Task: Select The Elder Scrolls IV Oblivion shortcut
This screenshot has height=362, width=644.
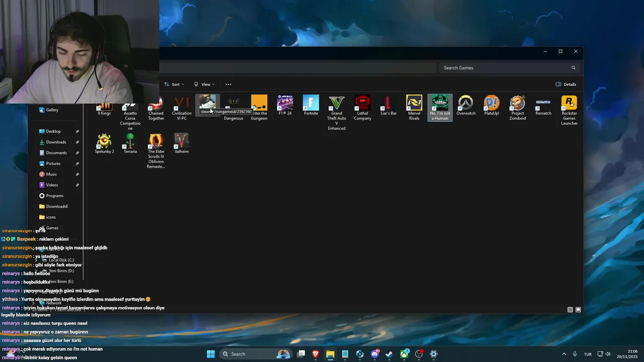Action: (156, 151)
